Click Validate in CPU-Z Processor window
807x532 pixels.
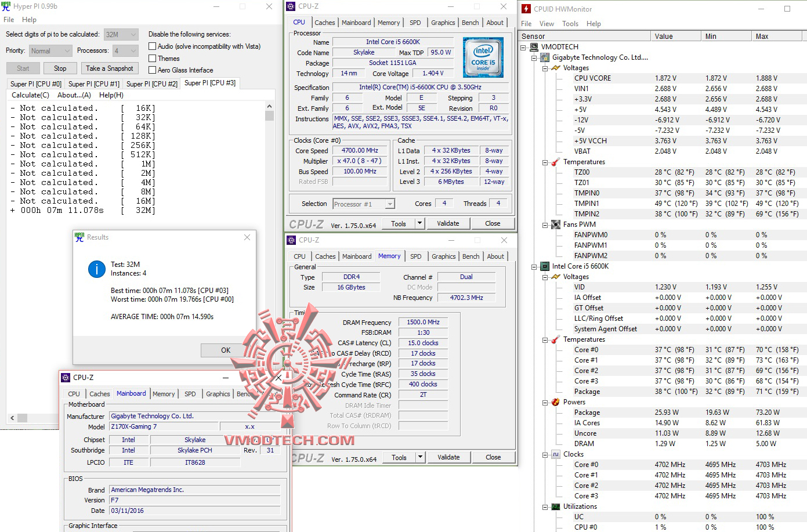coord(448,223)
